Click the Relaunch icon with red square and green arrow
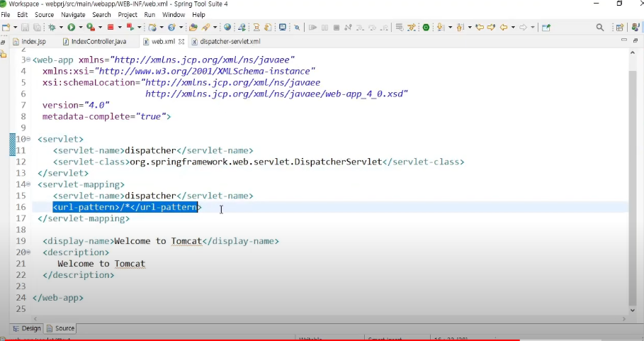644x341 pixels. [130, 28]
